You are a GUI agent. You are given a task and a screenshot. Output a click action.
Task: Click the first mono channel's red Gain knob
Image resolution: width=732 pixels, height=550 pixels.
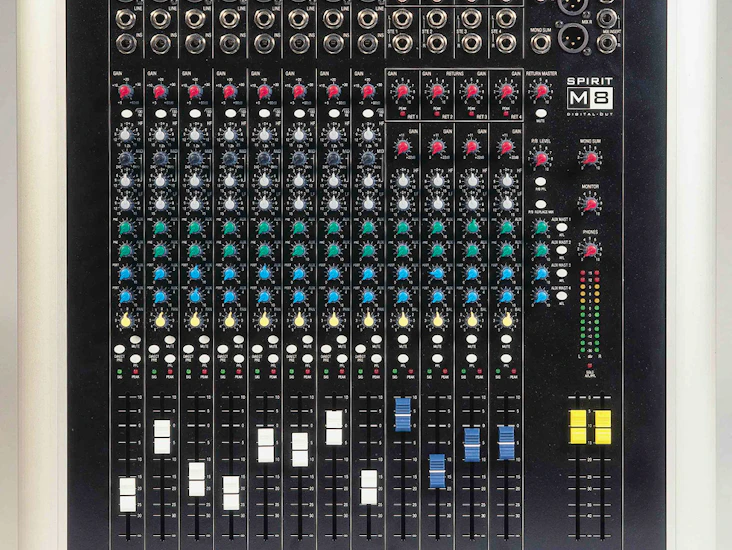click(x=125, y=91)
